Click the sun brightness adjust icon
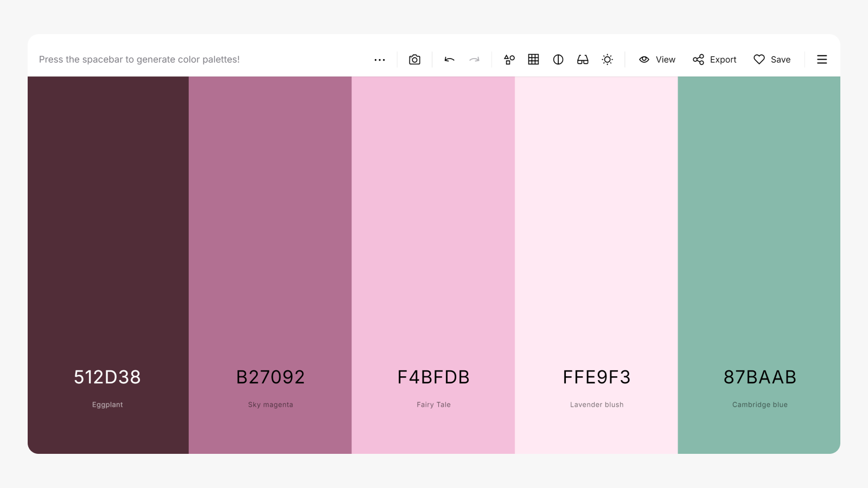This screenshot has width=868, height=488. (607, 60)
